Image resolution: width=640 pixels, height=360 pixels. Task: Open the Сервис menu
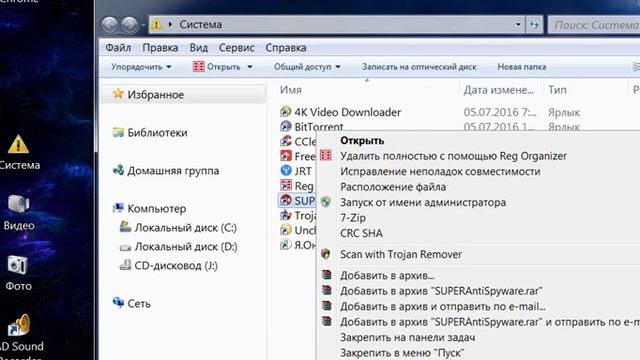pos(237,48)
